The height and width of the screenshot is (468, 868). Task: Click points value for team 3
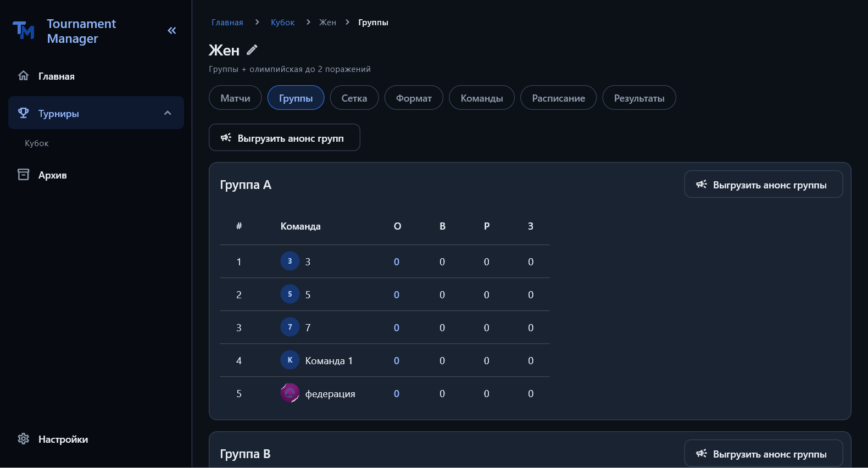coord(397,262)
